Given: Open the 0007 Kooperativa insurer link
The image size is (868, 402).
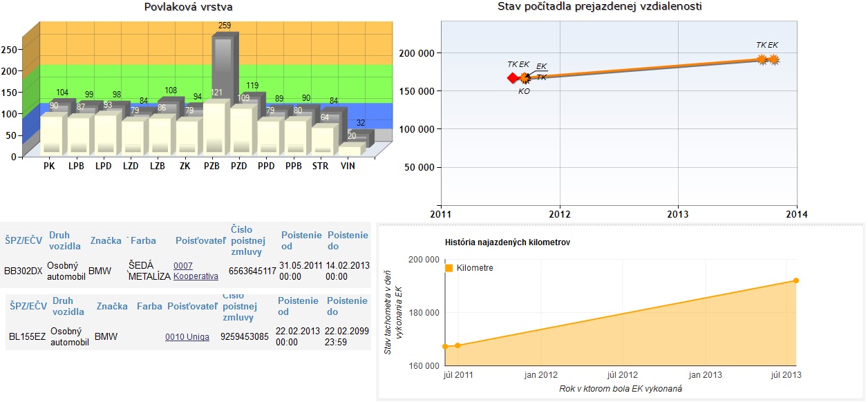Looking at the screenshot, I should click(196, 271).
